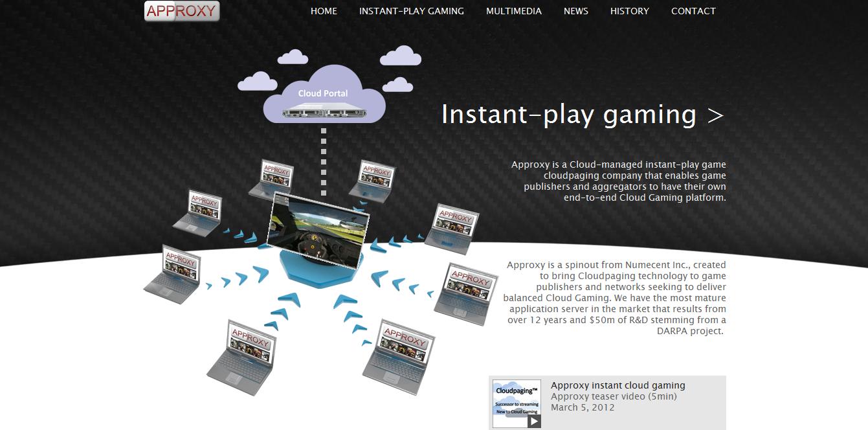Go to the HOME page
Image resolution: width=868 pixels, height=430 pixels.
point(324,11)
